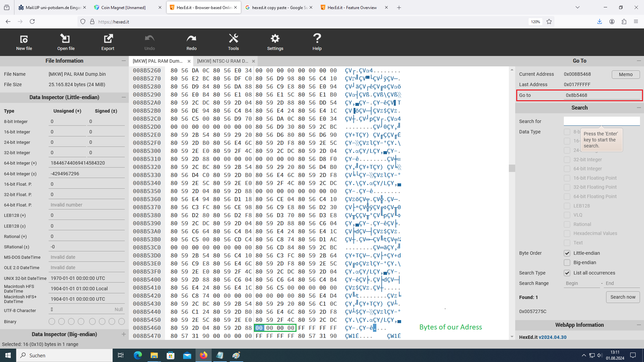Collapse the WebApp Information panel
Image resolution: width=644 pixels, height=362 pixels.
pyautogui.click(x=639, y=325)
